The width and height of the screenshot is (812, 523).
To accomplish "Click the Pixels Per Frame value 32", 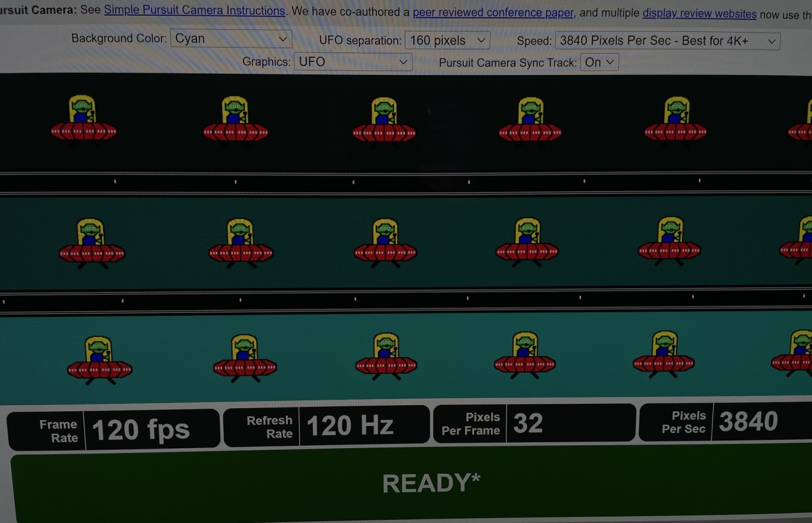I will [x=528, y=423].
